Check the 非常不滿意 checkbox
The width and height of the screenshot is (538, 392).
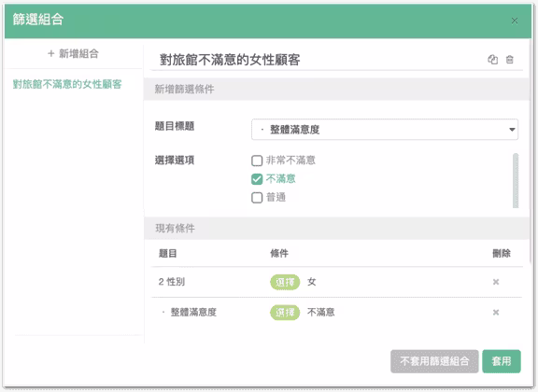click(257, 161)
